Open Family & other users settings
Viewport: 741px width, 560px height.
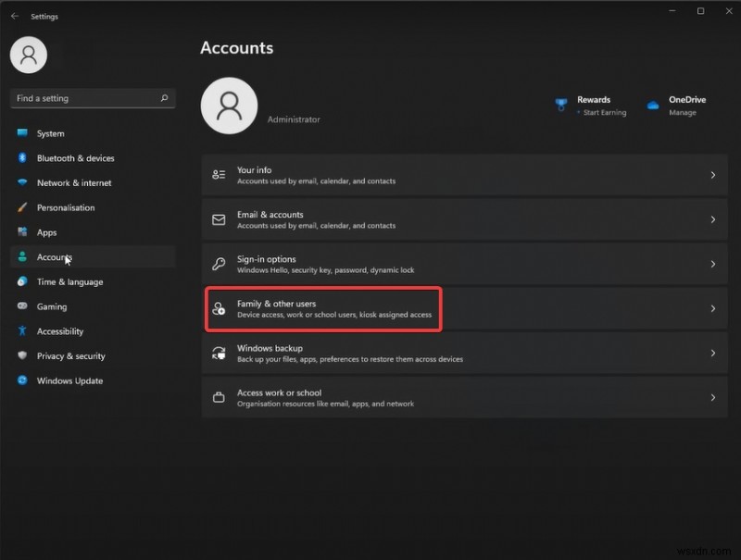[x=463, y=308]
